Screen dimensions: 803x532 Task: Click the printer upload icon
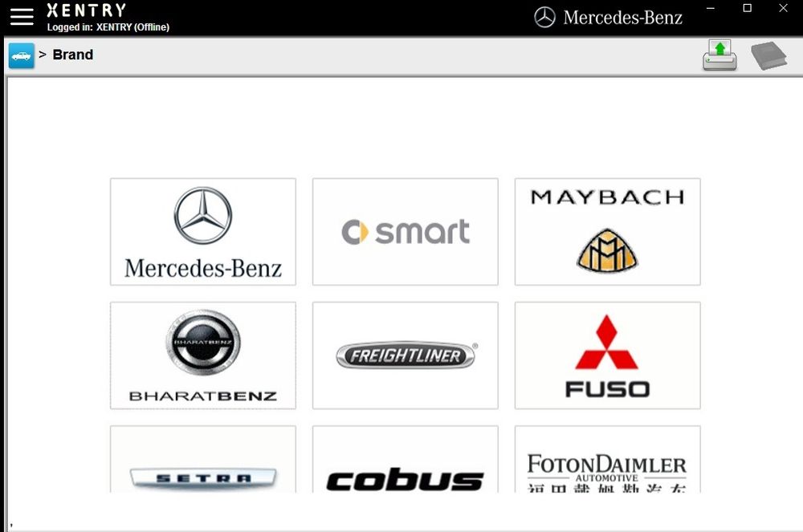(719, 55)
